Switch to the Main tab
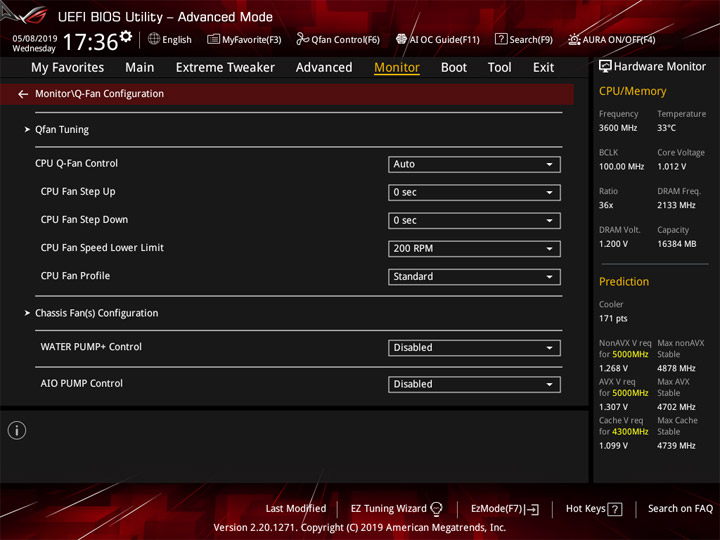This screenshot has height=540, width=720. point(140,68)
